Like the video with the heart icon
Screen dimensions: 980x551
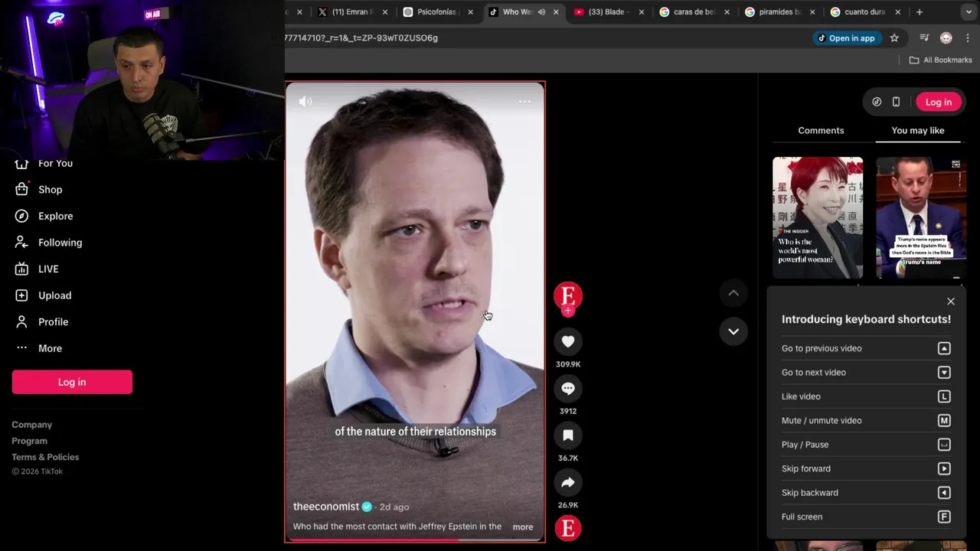coord(568,342)
